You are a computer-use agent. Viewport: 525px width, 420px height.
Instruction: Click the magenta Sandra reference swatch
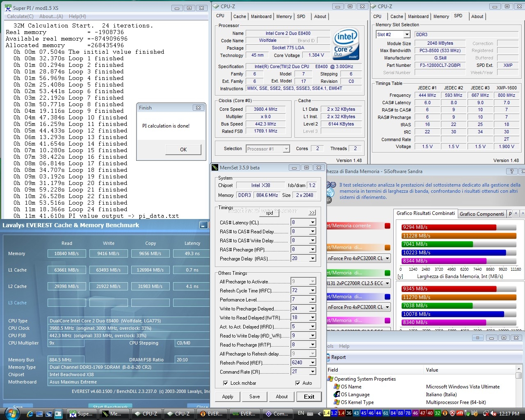(388, 320)
